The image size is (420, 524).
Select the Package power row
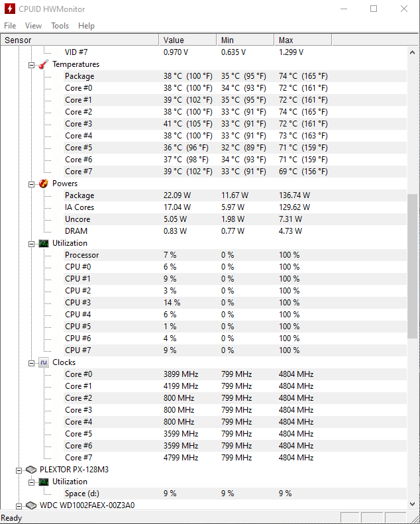79,195
